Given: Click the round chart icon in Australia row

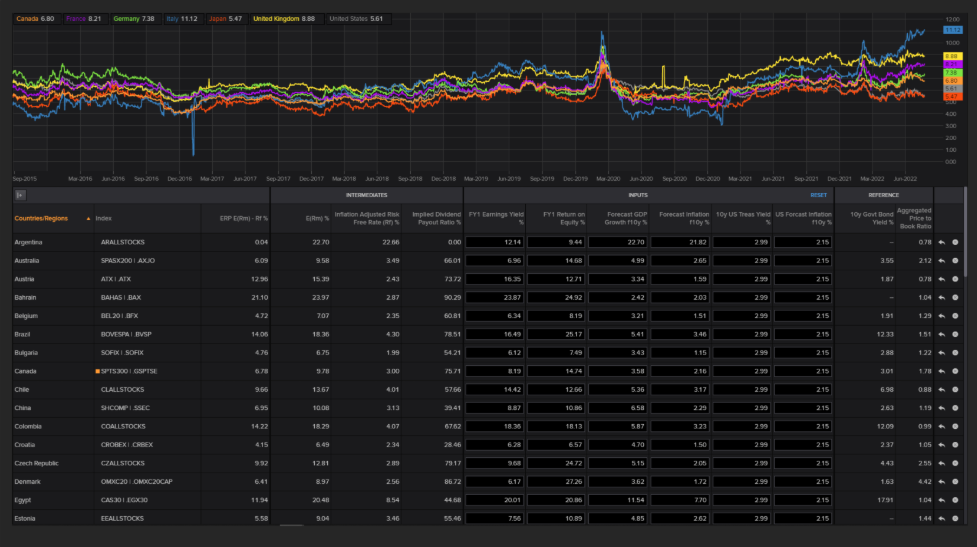Looking at the screenshot, I should [x=955, y=261].
